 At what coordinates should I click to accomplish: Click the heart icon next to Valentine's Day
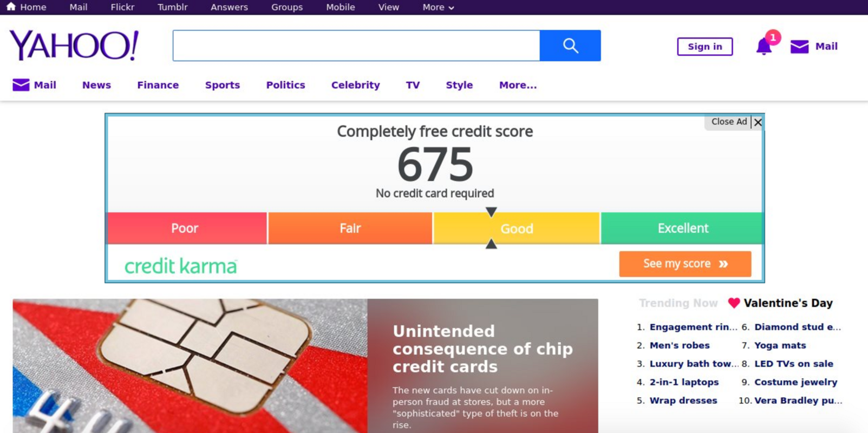[734, 303]
